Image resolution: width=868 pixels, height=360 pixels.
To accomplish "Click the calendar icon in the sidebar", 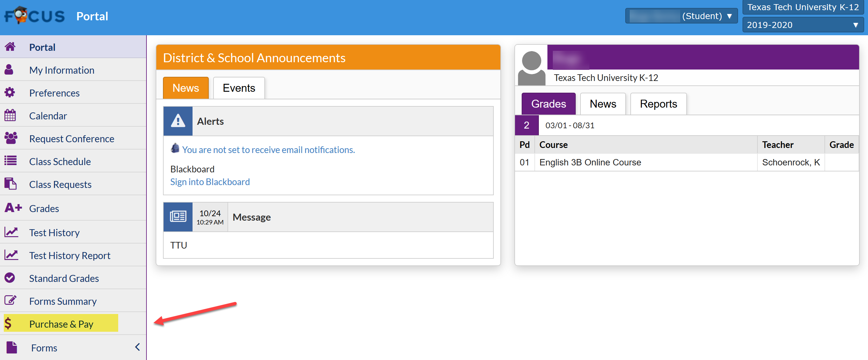I will coord(10,115).
